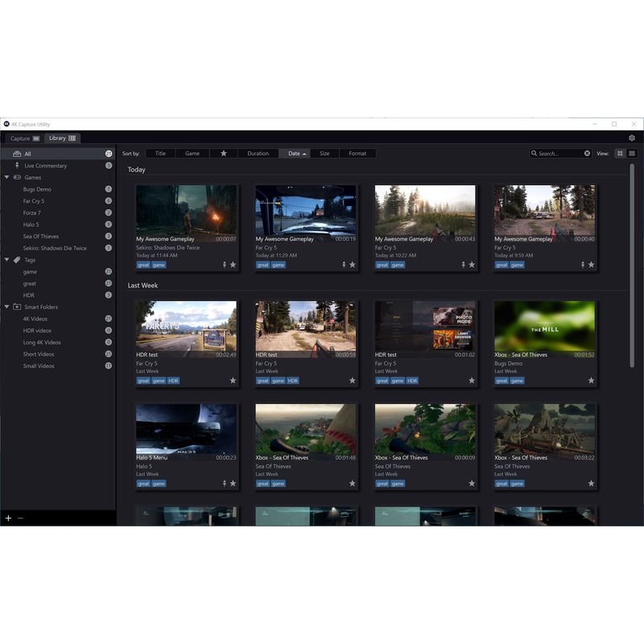This screenshot has height=644, width=644.
Task: Select Far Cry 5 in Games
Action: pyautogui.click(x=58, y=200)
